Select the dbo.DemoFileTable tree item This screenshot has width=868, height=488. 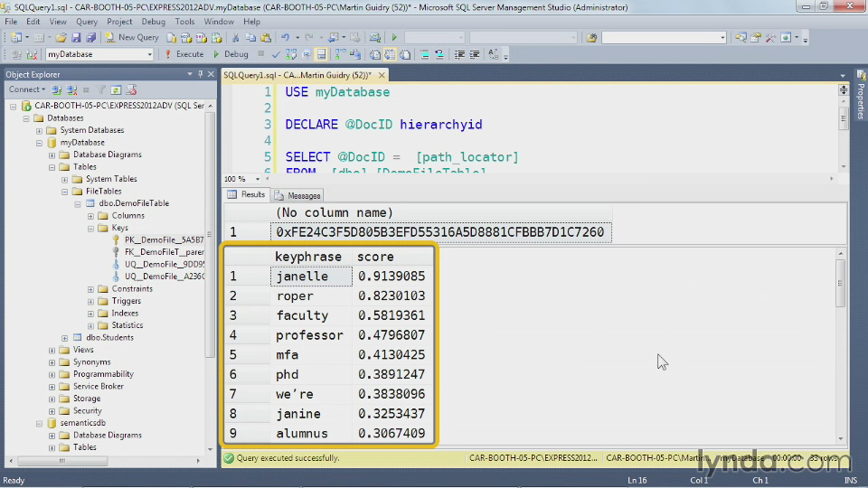[x=134, y=203]
